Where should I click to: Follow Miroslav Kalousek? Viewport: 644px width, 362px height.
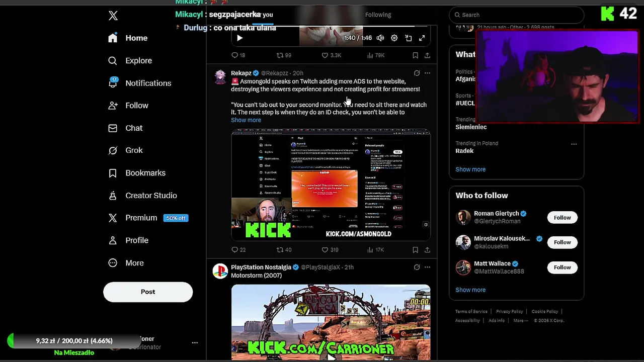point(562,242)
